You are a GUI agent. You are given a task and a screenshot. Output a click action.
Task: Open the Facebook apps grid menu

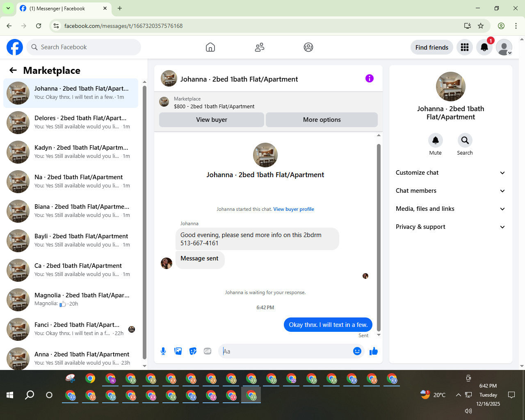465,47
